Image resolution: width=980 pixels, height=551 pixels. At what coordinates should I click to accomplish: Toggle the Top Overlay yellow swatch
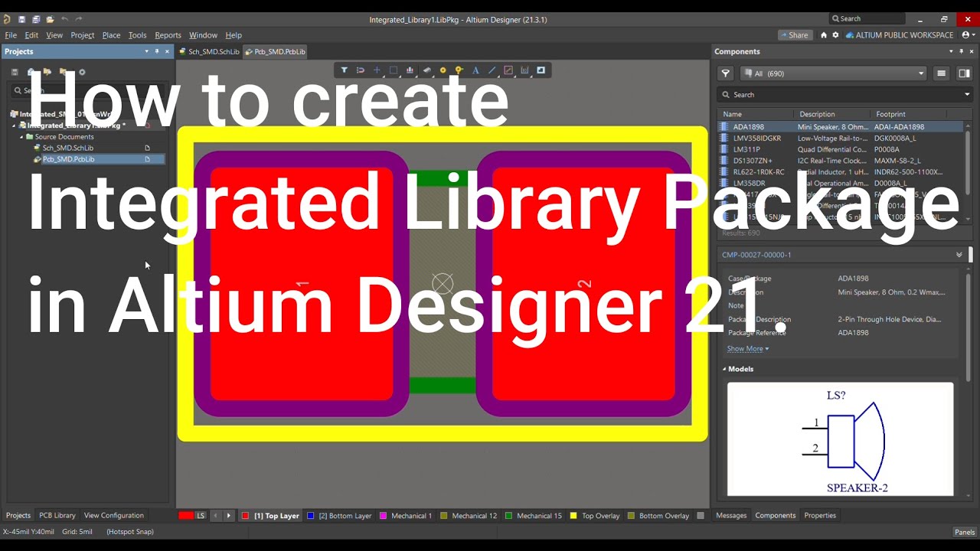(573, 516)
